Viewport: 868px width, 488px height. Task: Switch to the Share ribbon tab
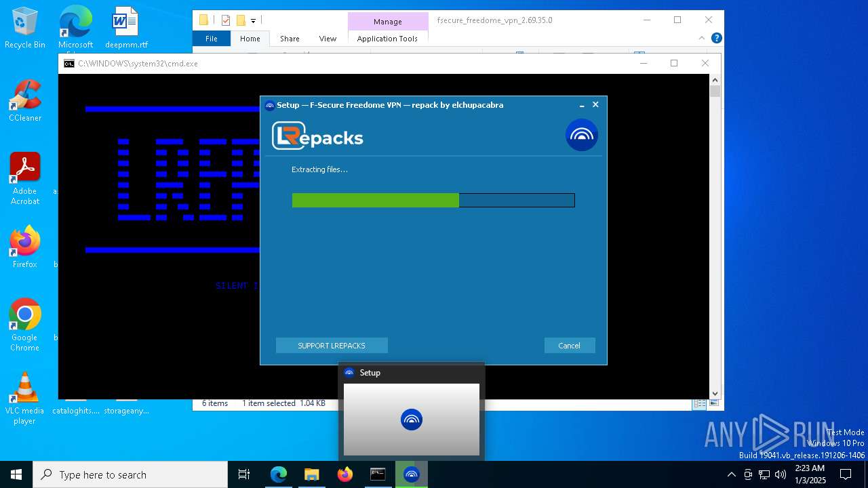[290, 39]
